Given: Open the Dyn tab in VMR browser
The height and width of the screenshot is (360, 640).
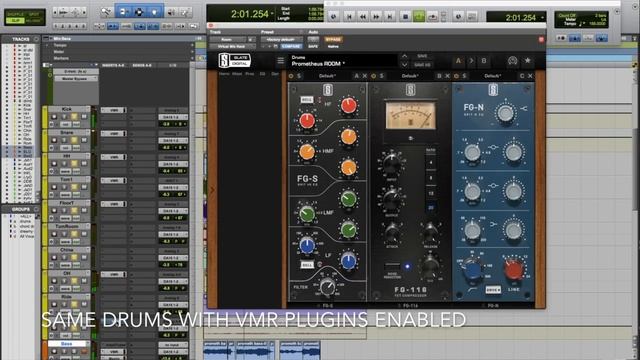Looking at the screenshot, I should click(x=275, y=74).
